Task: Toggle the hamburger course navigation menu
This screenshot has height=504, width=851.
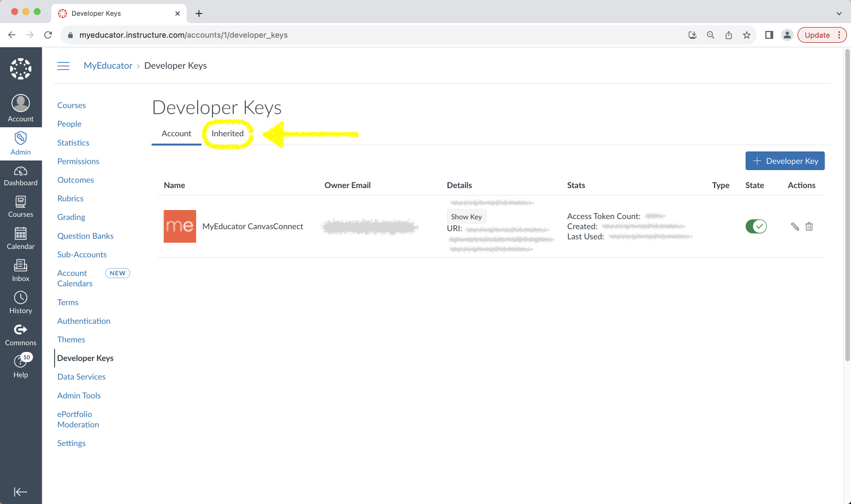Action: click(64, 66)
